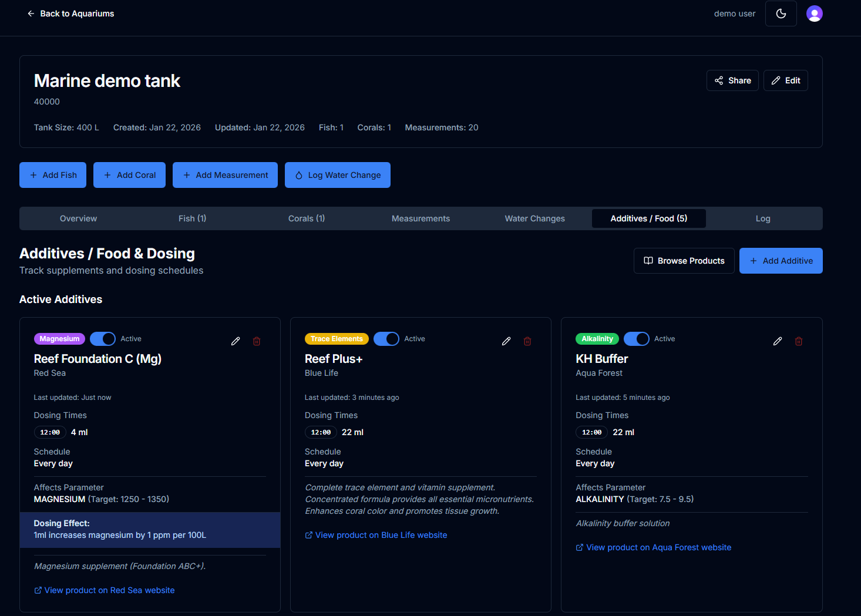861x616 pixels.
Task: Open the View product on Red Sea website link
Action: click(109, 590)
